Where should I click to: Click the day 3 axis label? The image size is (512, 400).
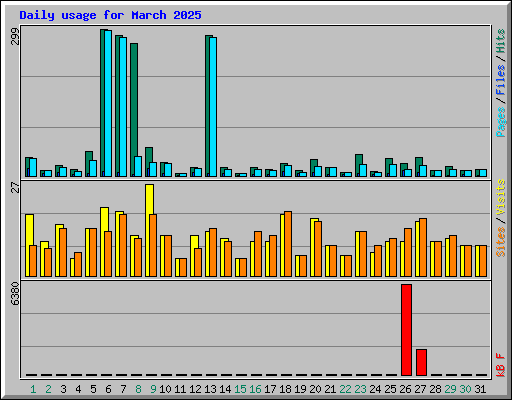click(63, 389)
